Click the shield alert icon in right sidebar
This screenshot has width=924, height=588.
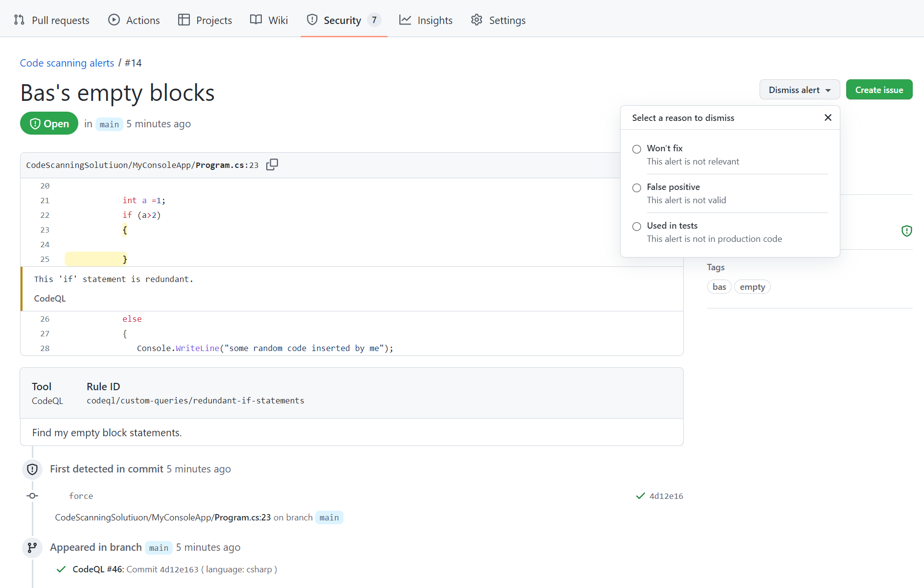(907, 231)
